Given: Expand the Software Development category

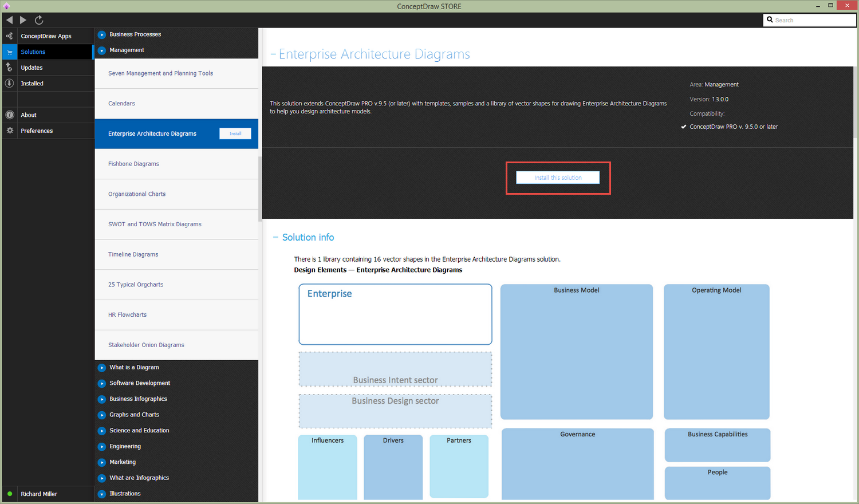Looking at the screenshot, I should point(102,383).
